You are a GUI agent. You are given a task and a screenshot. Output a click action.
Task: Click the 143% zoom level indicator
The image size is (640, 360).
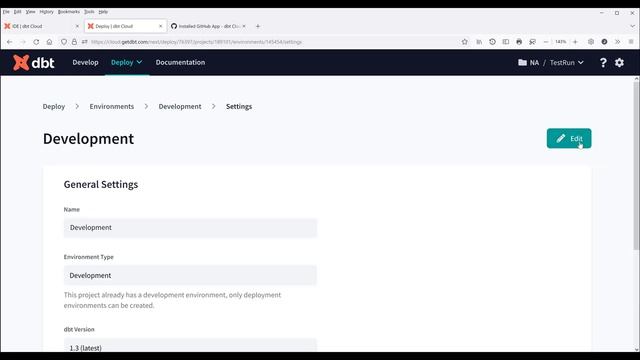pyautogui.click(x=560, y=42)
